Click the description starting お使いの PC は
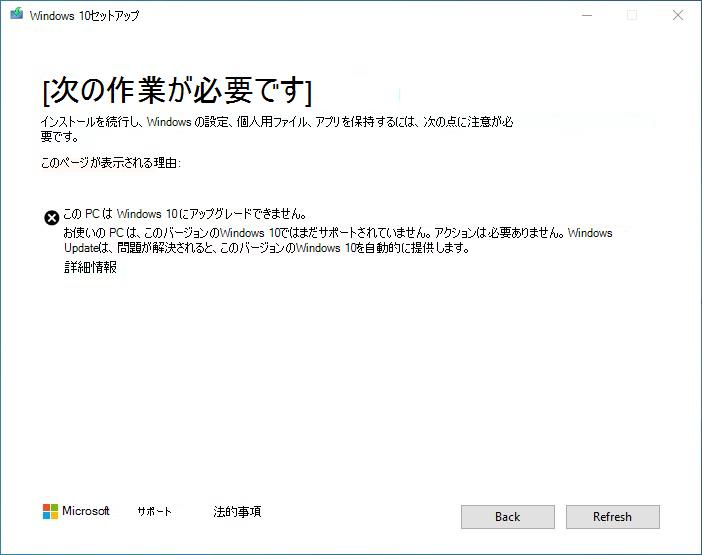This screenshot has height=555, width=702. click(338, 240)
